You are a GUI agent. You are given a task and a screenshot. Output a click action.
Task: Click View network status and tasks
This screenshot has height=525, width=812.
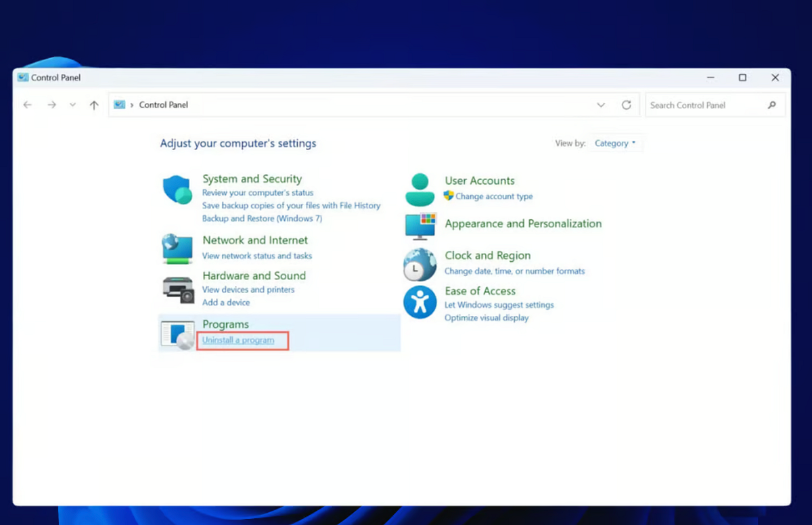click(x=257, y=256)
